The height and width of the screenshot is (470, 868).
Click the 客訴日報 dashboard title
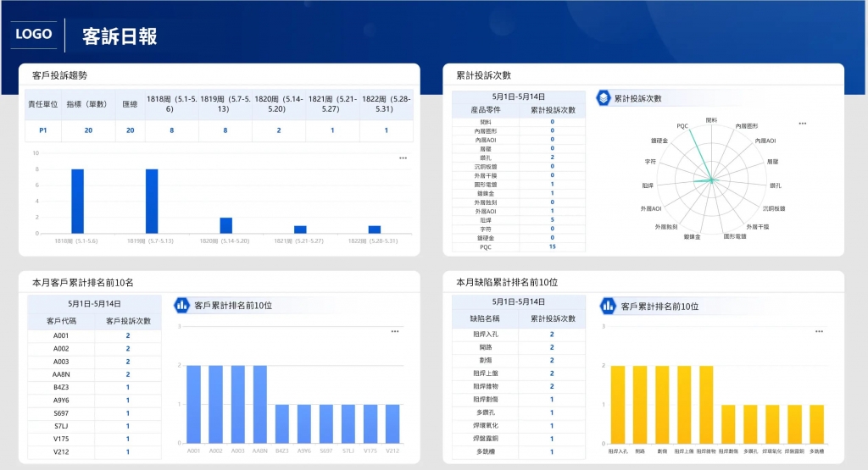click(120, 36)
